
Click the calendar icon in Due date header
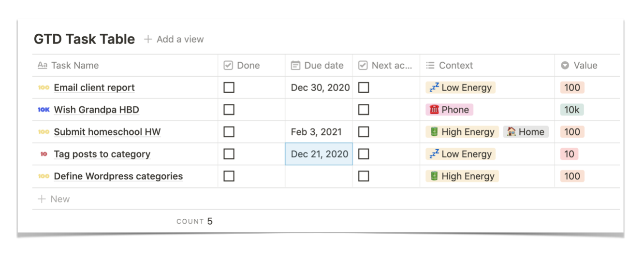(295, 66)
